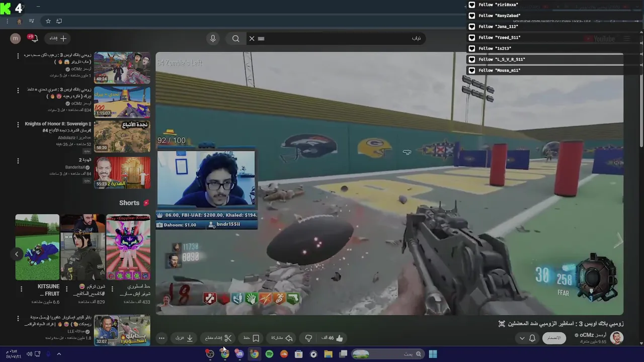Open more actions ellipsis below video
This screenshot has height=362, width=644.
coord(162,338)
